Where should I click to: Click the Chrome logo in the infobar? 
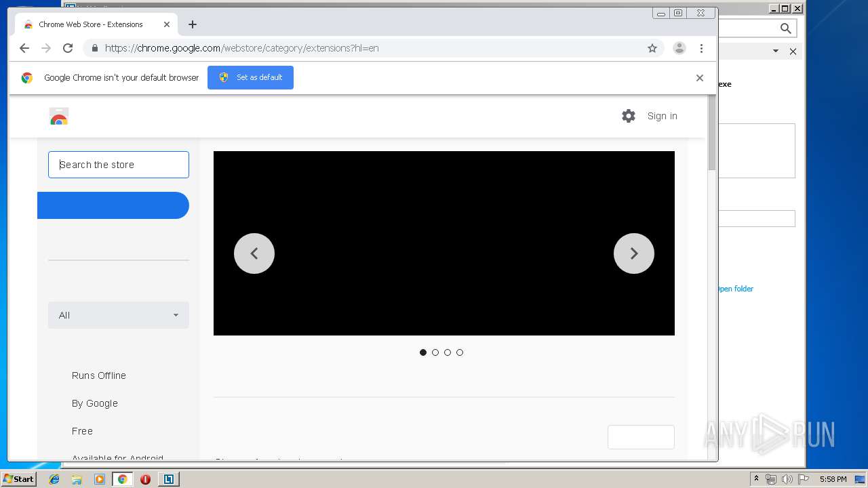[x=27, y=78]
